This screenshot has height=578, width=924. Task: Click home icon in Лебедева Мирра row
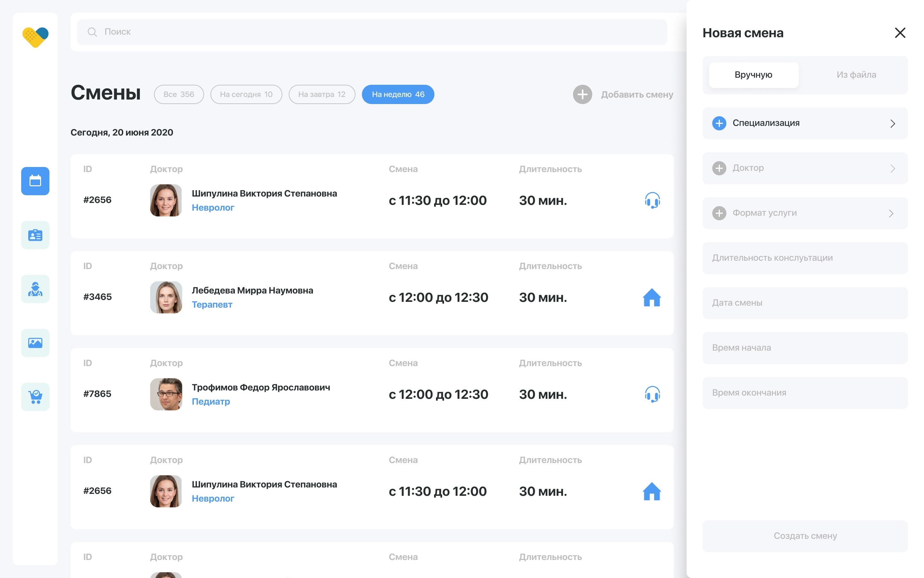(x=652, y=297)
